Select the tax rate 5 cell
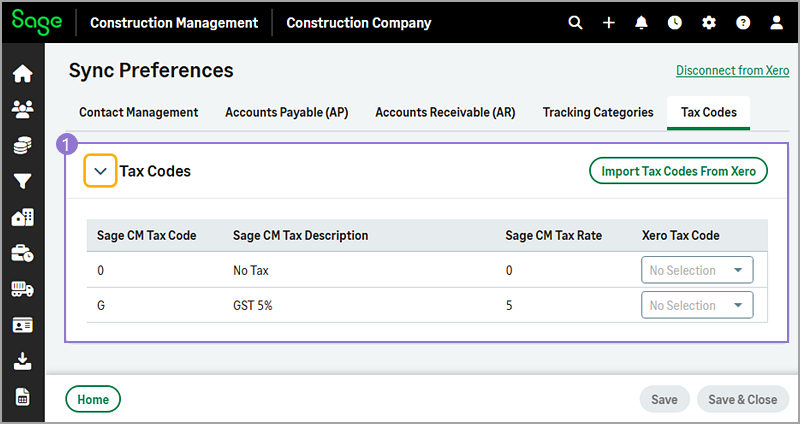 [509, 306]
